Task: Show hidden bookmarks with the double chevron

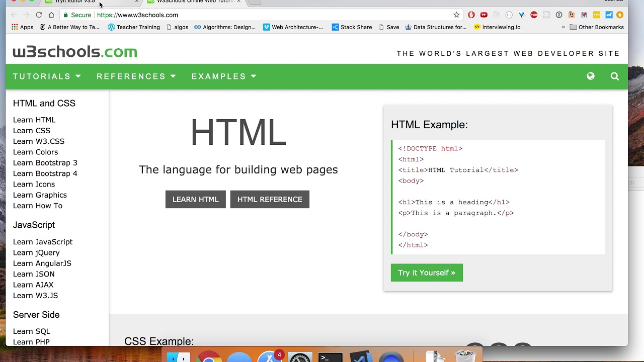Action: [563, 27]
